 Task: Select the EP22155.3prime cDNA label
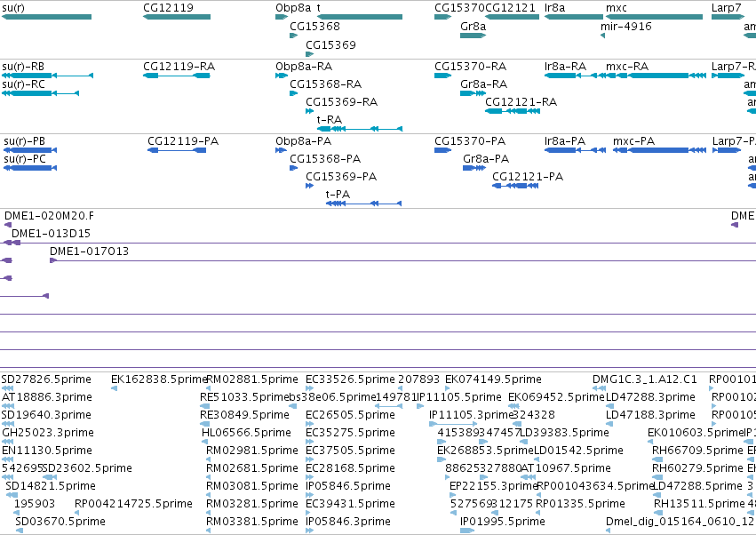click(493, 486)
